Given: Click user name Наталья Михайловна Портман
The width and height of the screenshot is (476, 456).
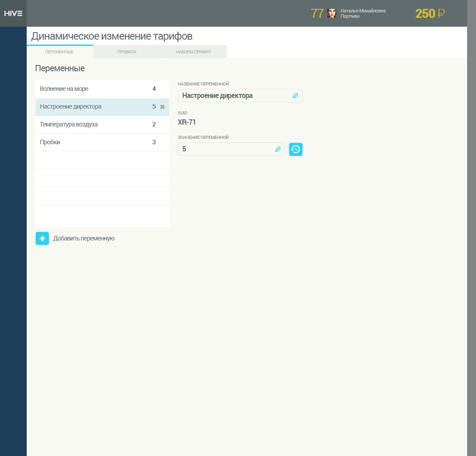Looking at the screenshot, I should coord(363,13).
